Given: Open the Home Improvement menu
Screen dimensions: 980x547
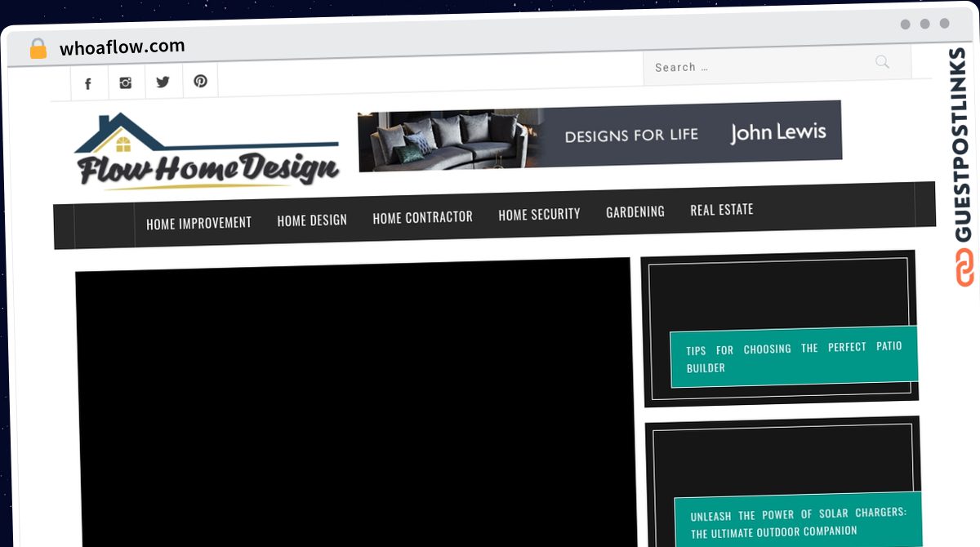Looking at the screenshot, I should click(x=198, y=223).
